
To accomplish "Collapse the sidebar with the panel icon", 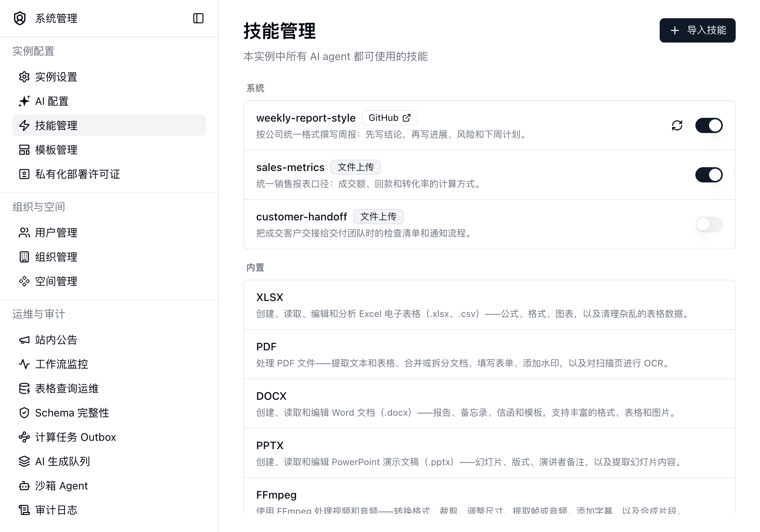I will point(198,18).
